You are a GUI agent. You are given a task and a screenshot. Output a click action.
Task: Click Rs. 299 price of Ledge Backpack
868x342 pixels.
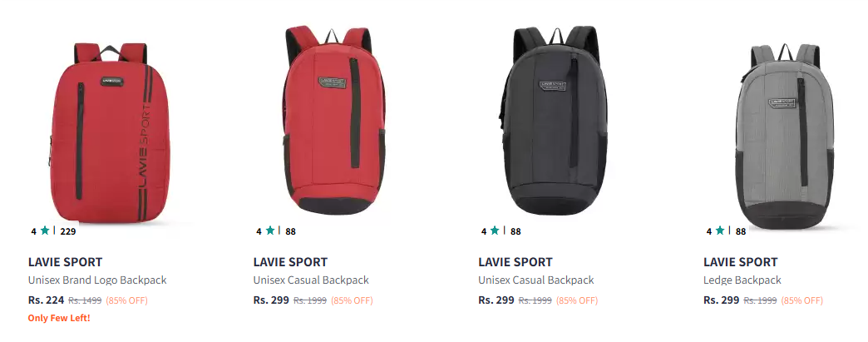(722, 300)
